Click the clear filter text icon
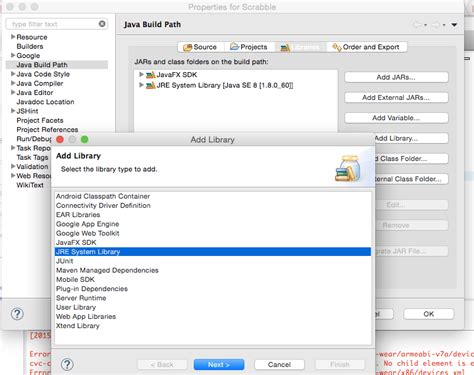This screenshot has width=474, height=375. click(x=102, y=24)
